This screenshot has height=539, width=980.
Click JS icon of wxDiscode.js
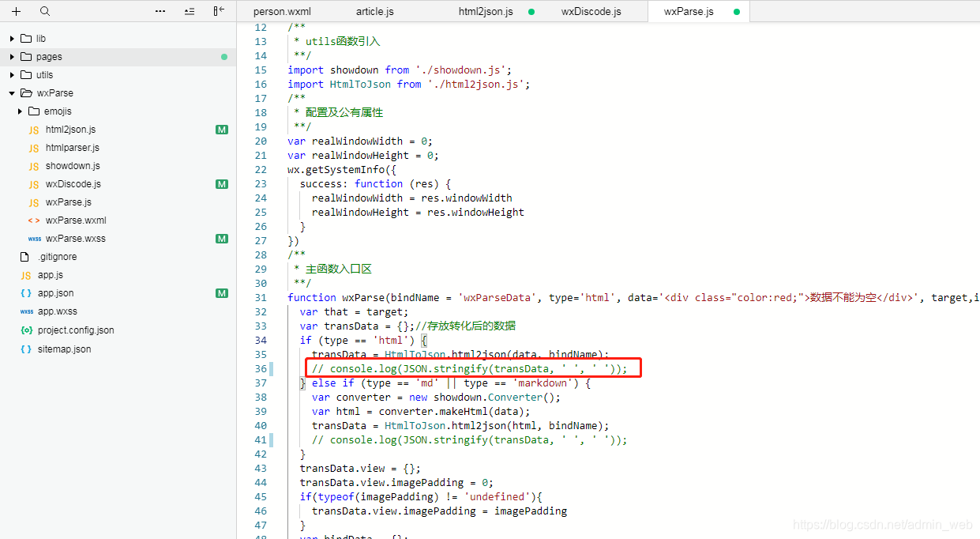tap(34, 184)
